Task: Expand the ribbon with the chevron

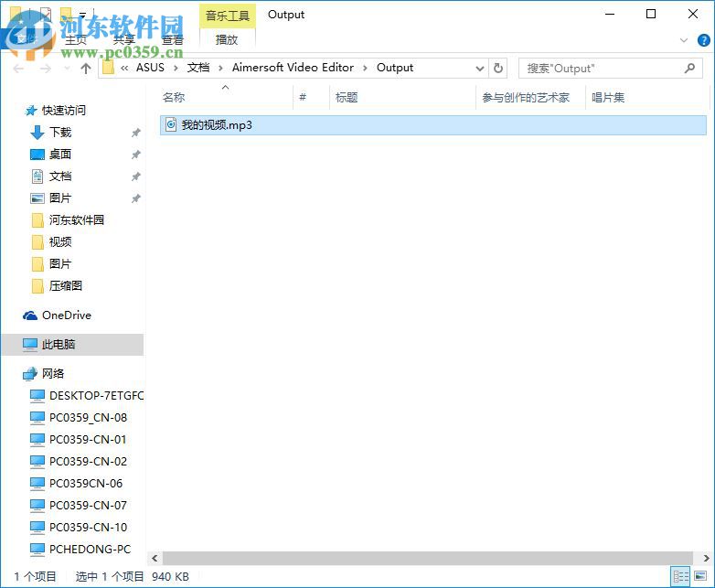Action: click(684, 40)
